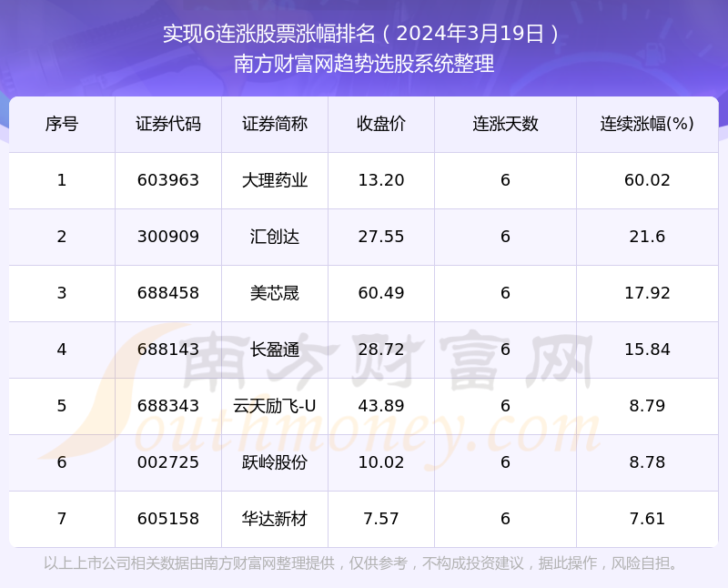Select stock name 跃岭股份
The height and width of the screenshot is (588, 728).
[275, 462]
